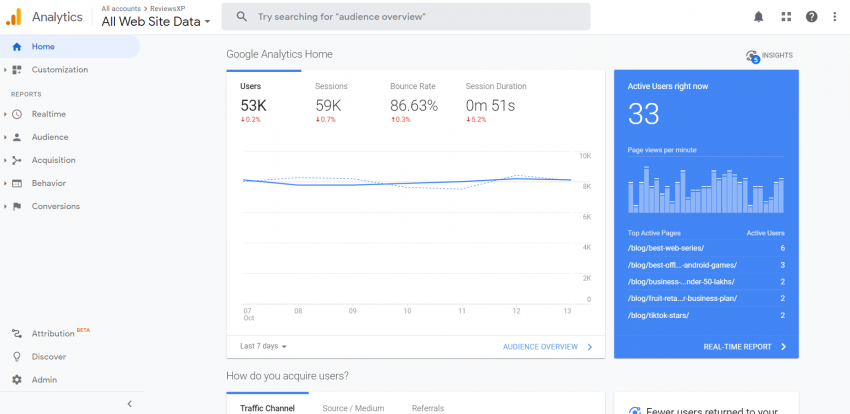Switch to the Source / Medium tab
Screen dimensions: 850x414
click(353, 408)
